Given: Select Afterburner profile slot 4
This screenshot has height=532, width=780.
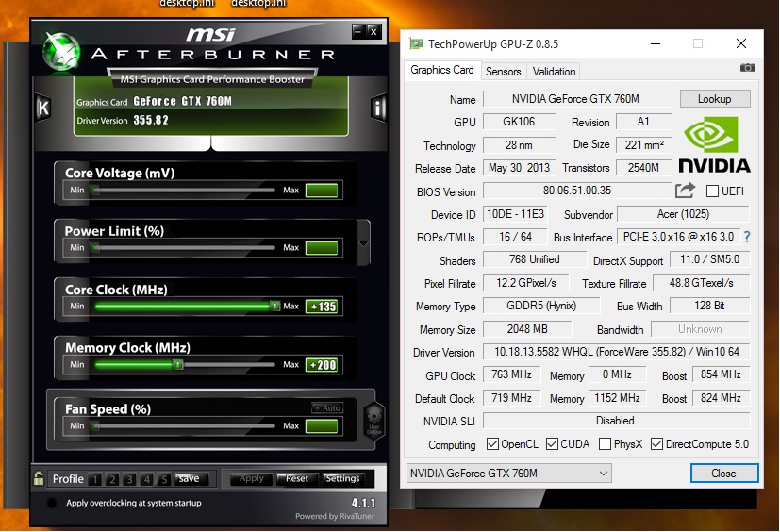Looking at the screenshot, I should pos(147,479).
